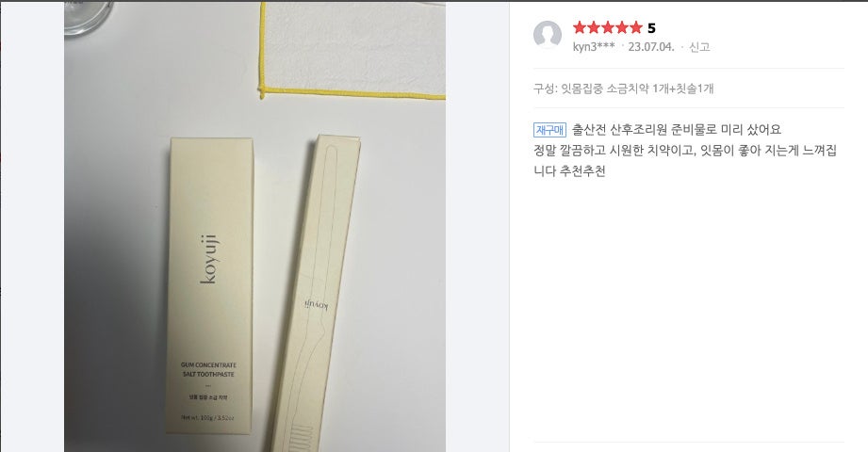Select the second red rating star
The height and width of the screenshot is (452, 868).
pos(594,27)
